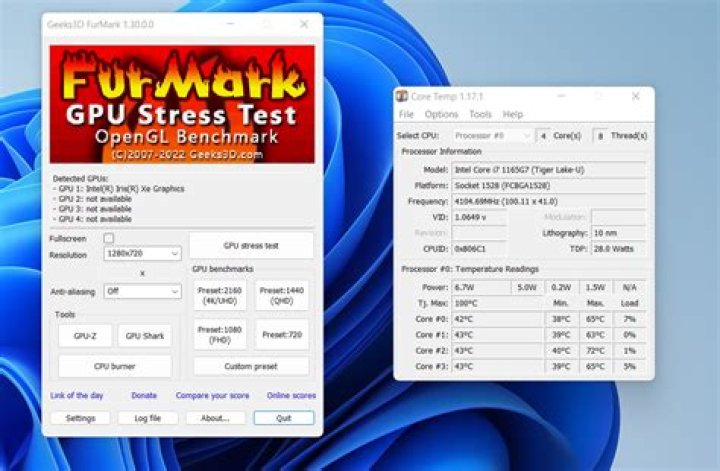Click Core #3 load value 5%
Viewport: 720px width, 471px height.
tap(630, 366)
